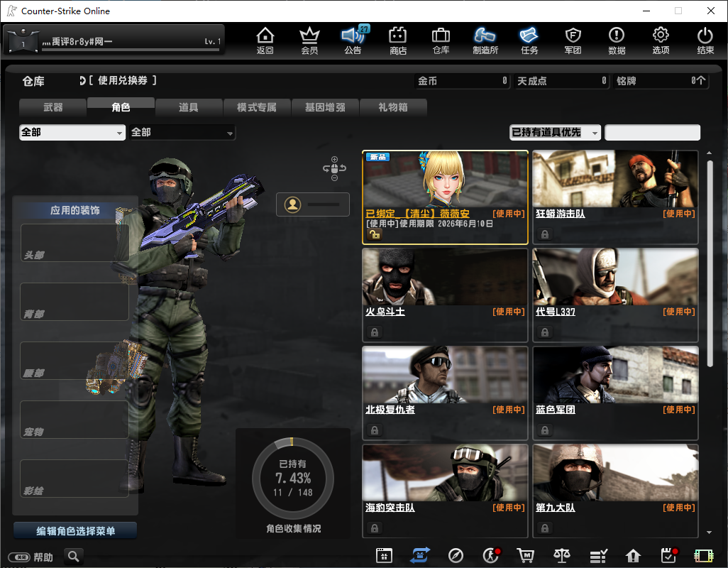The width and height of the screenshot is (728, 568).
Task: Open the 已持有道具优先 sort dropdown
Action: [555, 132]
